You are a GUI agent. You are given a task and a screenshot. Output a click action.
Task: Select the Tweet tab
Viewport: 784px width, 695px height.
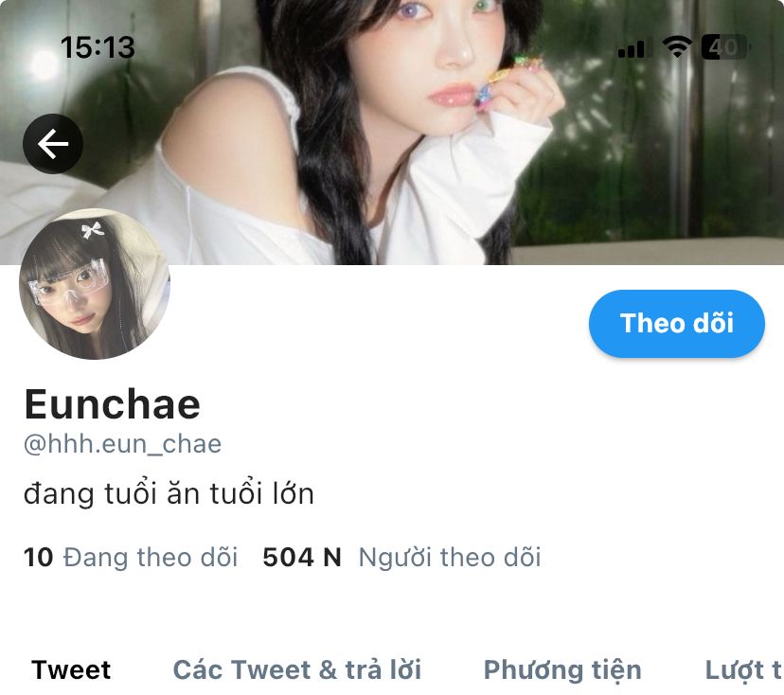(x=71, y=670)
